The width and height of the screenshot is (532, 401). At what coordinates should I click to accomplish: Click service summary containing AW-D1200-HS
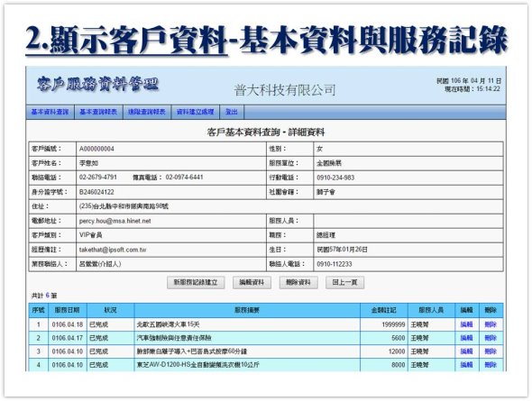(x=197, y=365)
